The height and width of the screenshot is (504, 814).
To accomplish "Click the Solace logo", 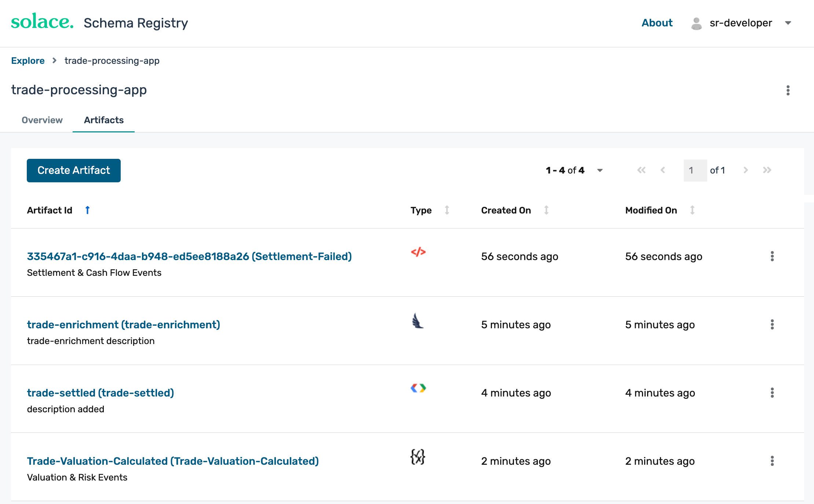I will pyautogui.click(x=42, y=22).
